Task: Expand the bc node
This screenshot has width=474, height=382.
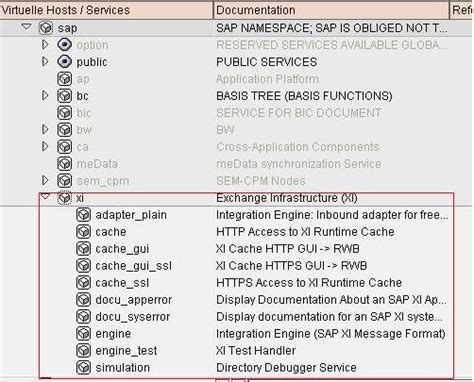Action: [45, 96]
